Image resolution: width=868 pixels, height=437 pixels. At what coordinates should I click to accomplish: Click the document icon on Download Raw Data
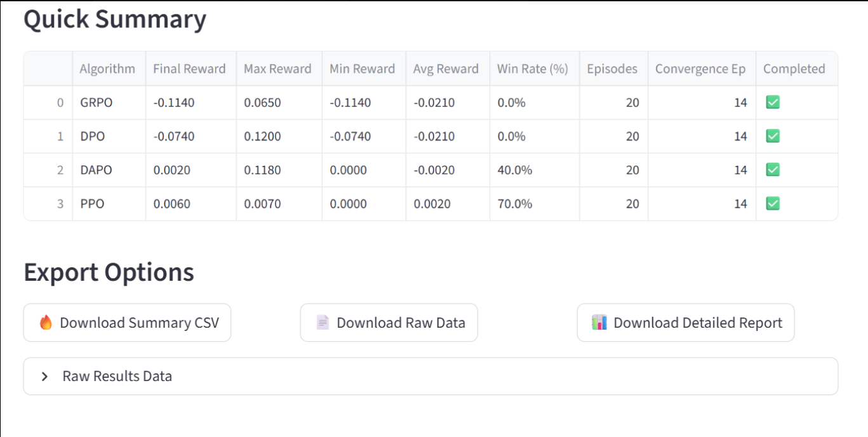[x=323, y=323]
